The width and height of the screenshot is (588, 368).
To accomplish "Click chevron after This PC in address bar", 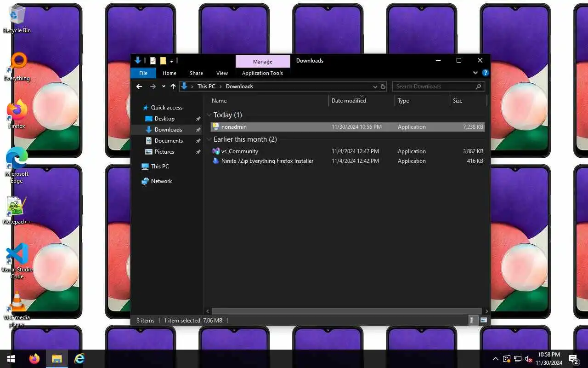I will 220,86.
